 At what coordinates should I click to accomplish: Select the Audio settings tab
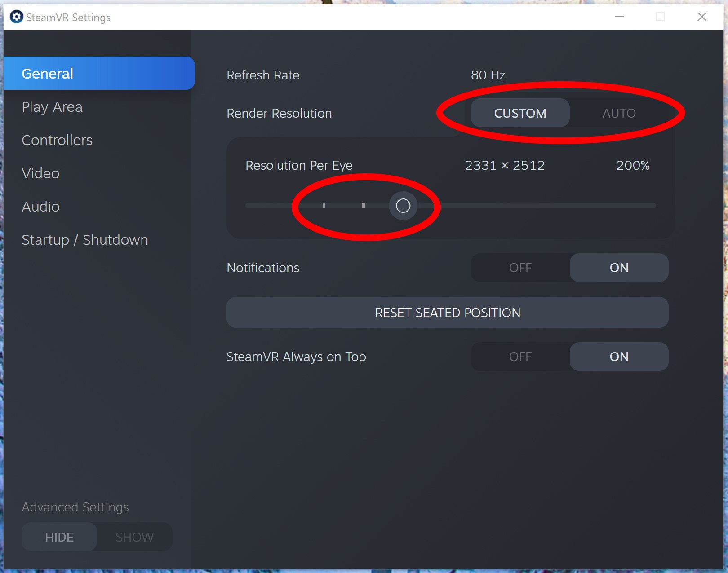40,207
